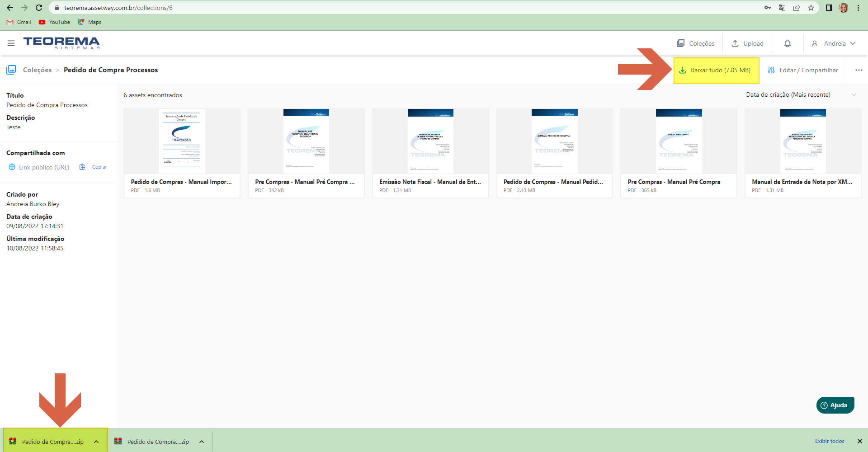
Task: Open Maps bookmark
Action: pyautogui.click(x=90, y=22)
